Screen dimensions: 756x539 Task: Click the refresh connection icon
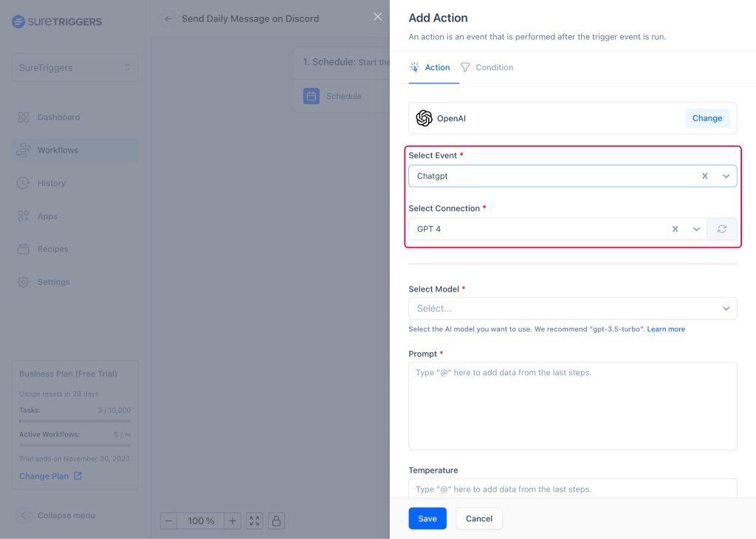(721, 229)
